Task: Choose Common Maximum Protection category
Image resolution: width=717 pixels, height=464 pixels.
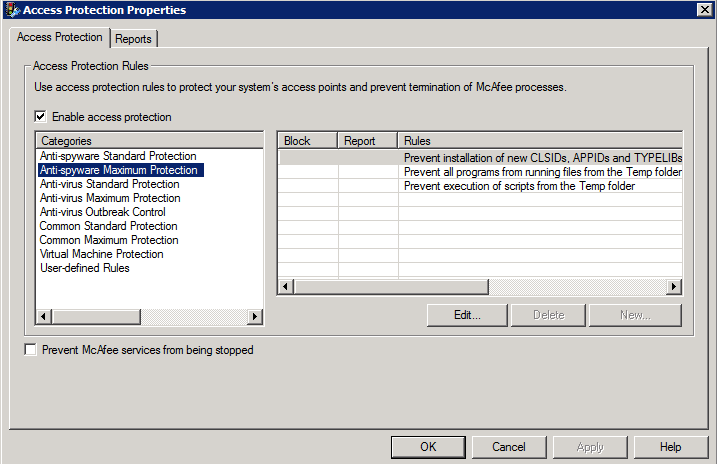Action: 109,240
